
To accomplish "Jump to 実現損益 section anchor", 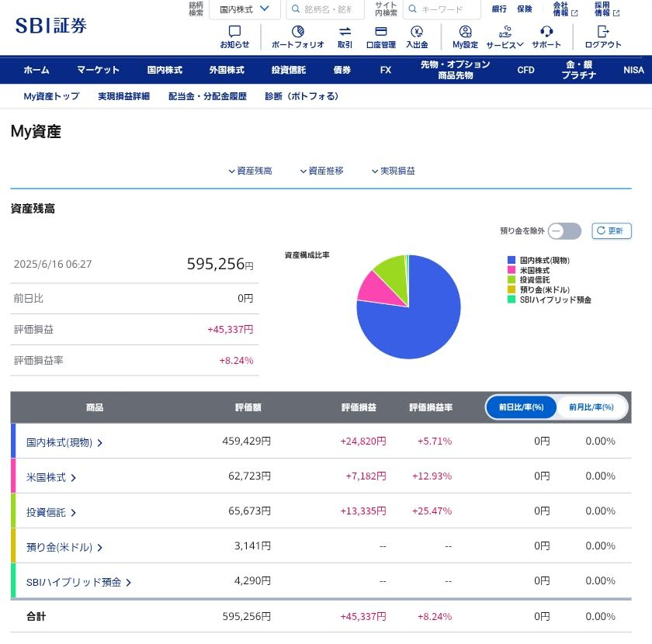I will [394, 171].
